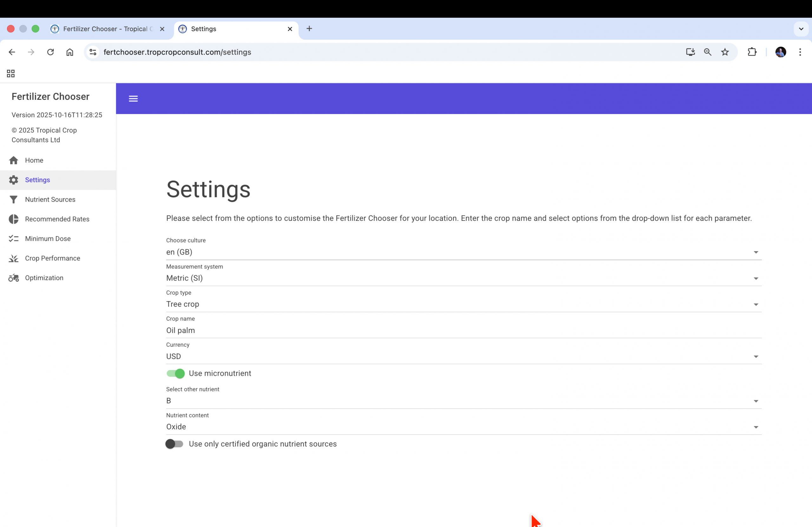Click the Crop name input field
812x527 pixels.
(463, 330)
